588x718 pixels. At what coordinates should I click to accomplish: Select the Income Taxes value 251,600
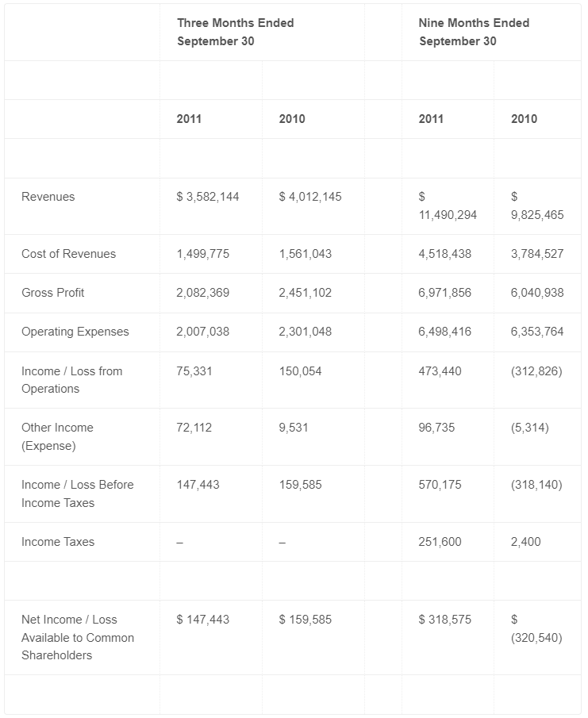pyautogui.click(x=440, y=542)
